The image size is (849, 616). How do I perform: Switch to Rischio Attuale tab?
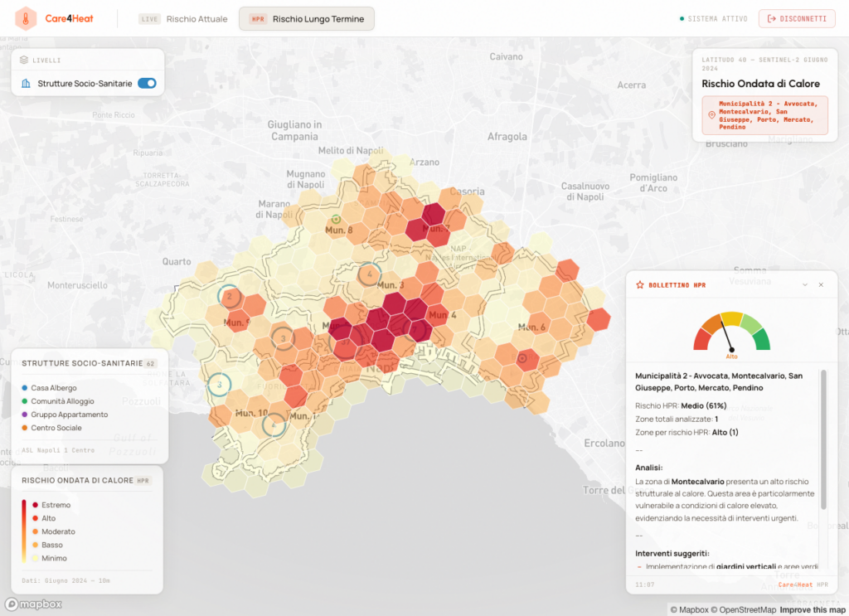pos(183,19)
